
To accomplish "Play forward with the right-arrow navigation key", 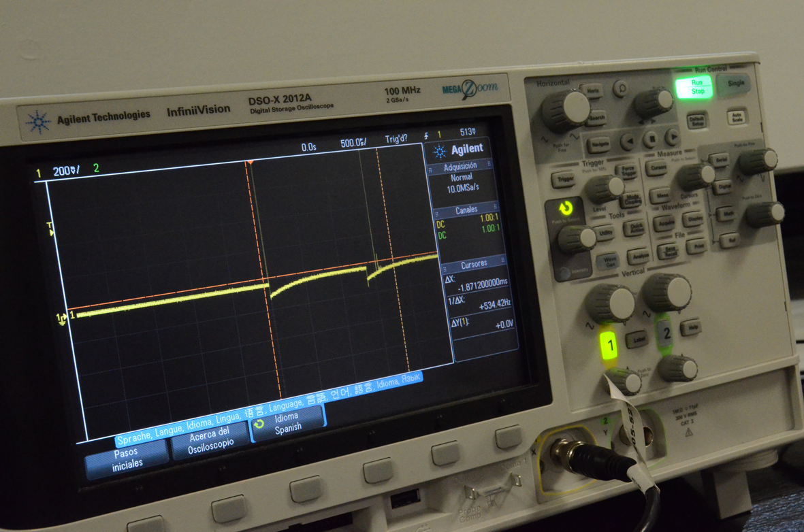I will pyautogui.click(x=672, y=136).
